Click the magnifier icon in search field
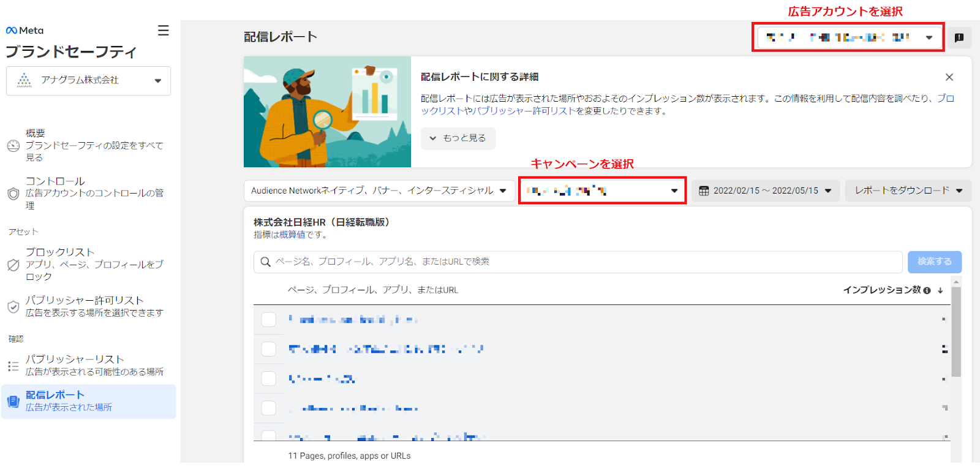 point(265,262)
